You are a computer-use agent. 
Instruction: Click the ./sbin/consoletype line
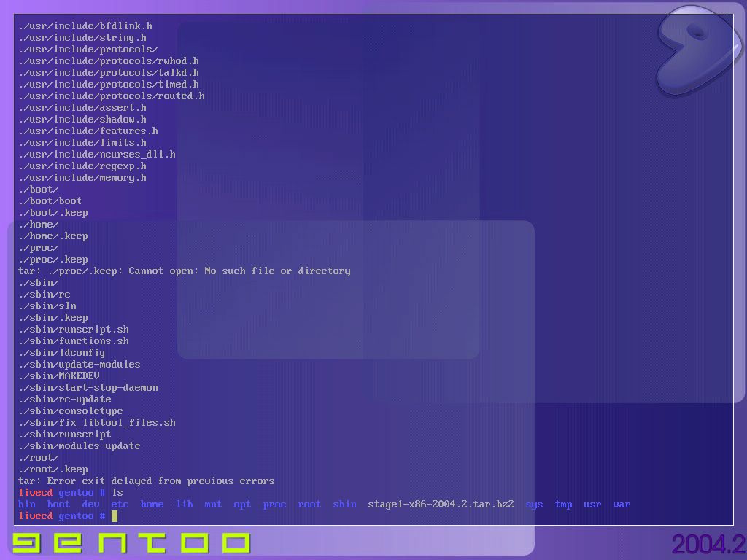click(71, 411)
